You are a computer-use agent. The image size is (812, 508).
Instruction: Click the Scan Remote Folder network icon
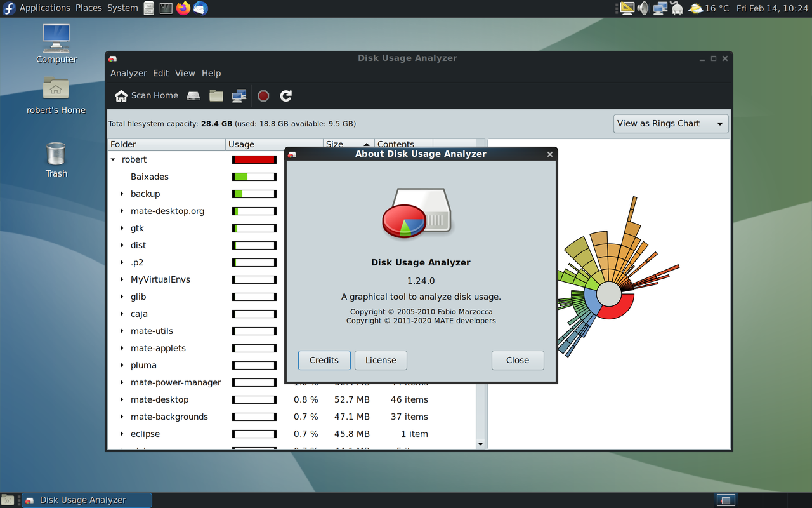[239, 96]
